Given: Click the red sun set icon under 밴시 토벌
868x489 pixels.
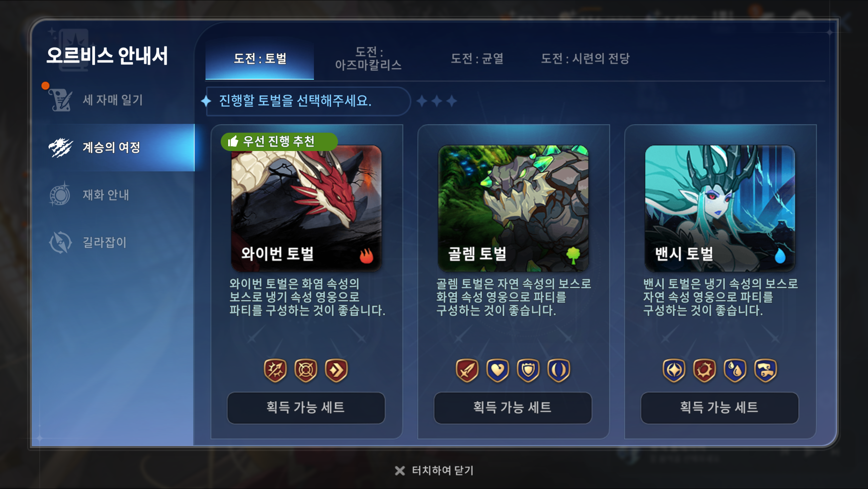Looking at the screenshot, I should tap(705, 370).
